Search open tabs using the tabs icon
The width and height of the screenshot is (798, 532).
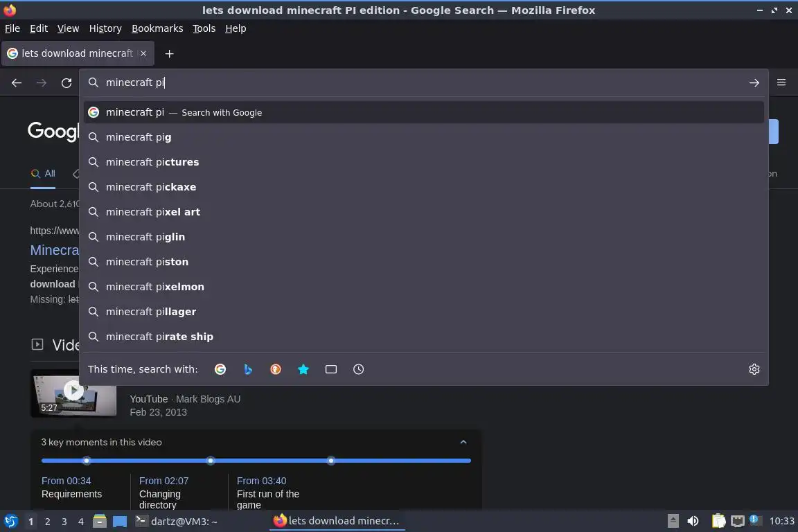331,369
